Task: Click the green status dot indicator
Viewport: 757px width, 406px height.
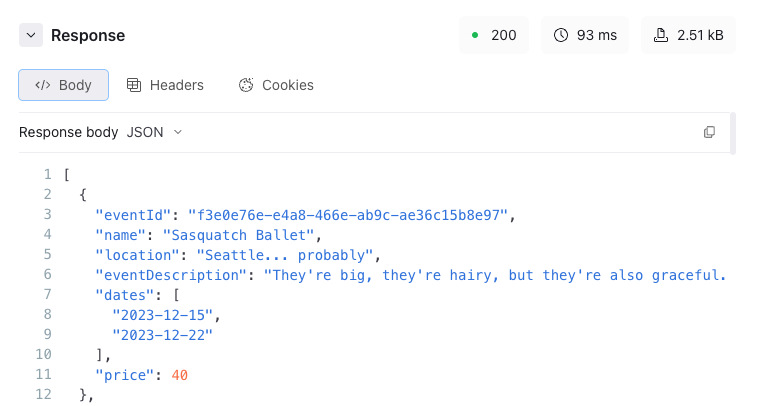Action: point(475,35)
